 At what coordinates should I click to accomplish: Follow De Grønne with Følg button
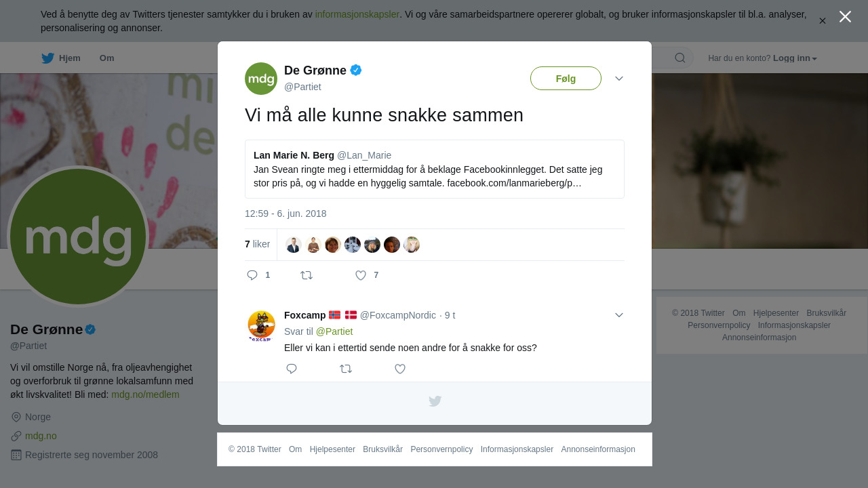pyautogui.click(x=566, y=79)
